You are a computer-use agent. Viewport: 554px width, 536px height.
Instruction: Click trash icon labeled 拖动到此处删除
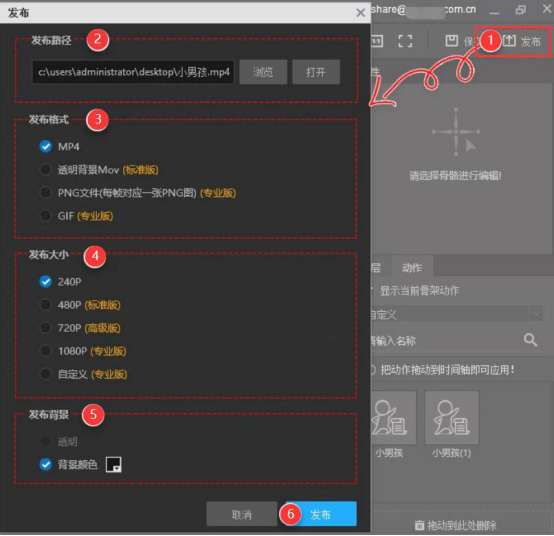click(419, 525)
